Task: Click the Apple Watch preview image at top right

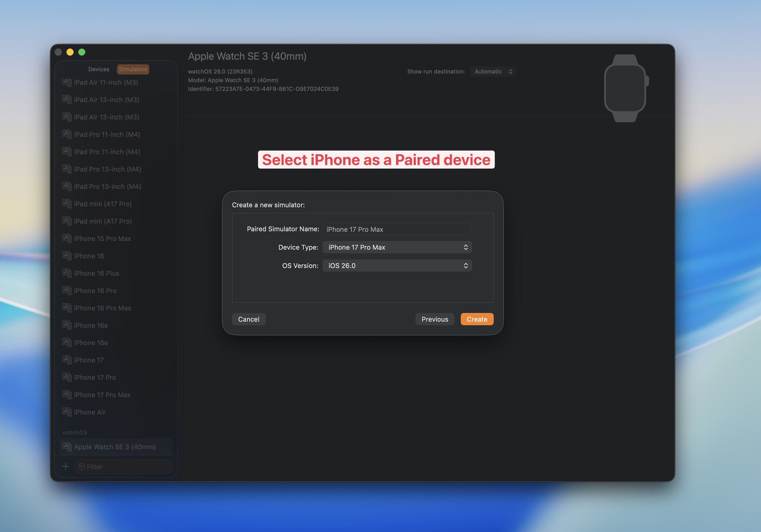Action: [x=625, y=87]
